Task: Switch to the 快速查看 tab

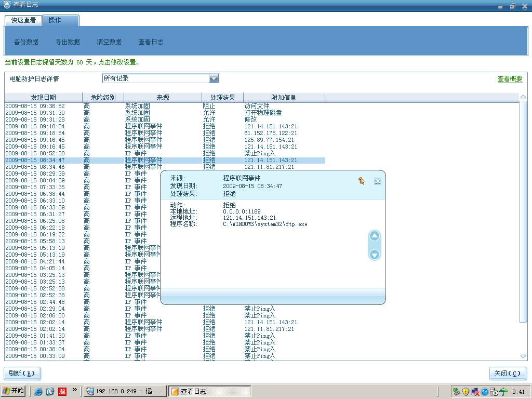Action: (x=23, y=20)
